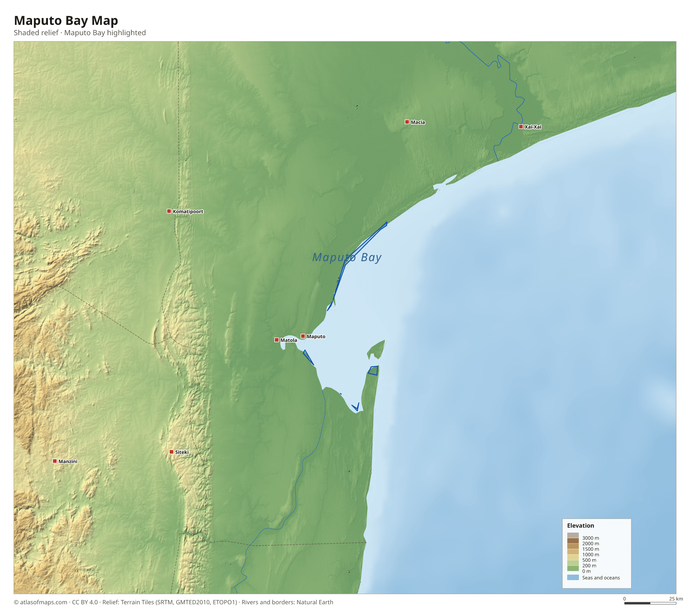Select the 'Maputo Bay' water label
The image size is (690, 616).
coord(347,257)
